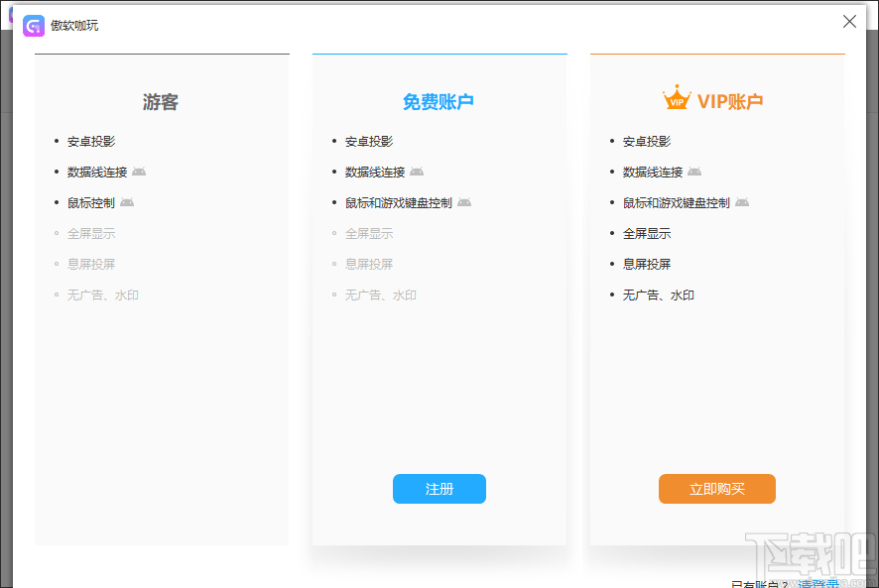This screenshot has height=588, width=879.
Task: Select the 游客 column header
Action: coord(161,101)
